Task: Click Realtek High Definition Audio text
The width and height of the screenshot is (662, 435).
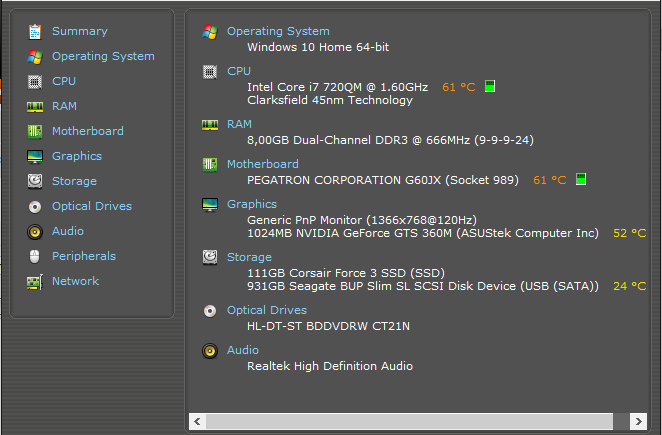Action: coord(330,366)
